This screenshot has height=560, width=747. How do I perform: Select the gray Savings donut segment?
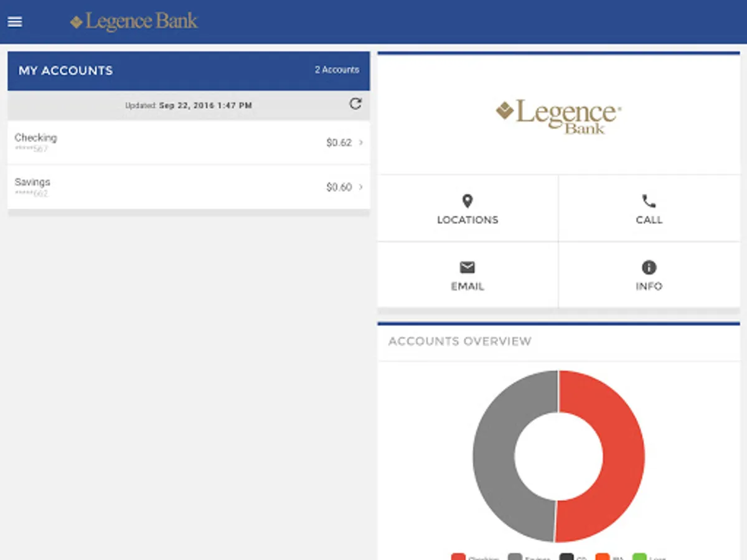pos(494,456)
